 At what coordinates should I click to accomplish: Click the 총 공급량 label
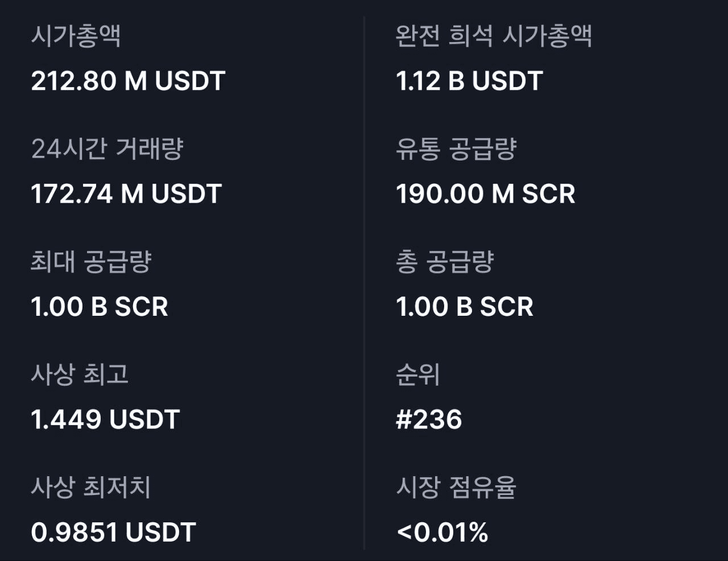click(x=445, y=262)
